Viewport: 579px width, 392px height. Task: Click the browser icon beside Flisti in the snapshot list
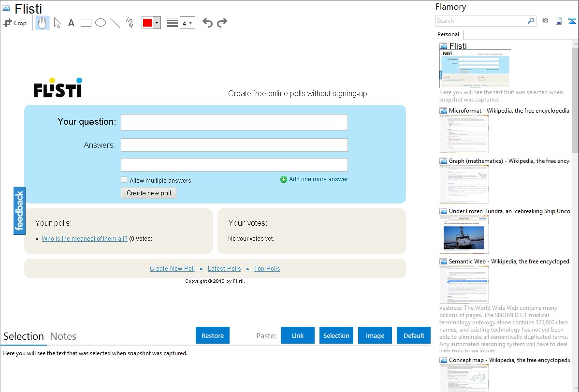point(444,46)
